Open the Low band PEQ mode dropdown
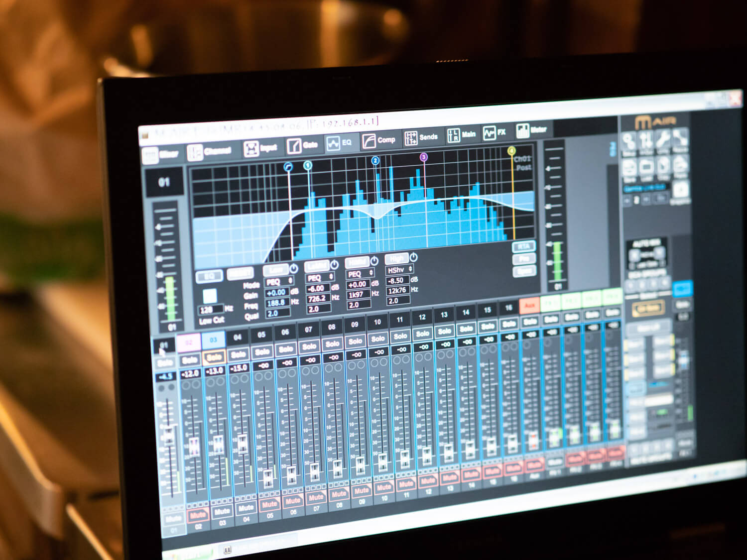 click(x=279, y=282)
